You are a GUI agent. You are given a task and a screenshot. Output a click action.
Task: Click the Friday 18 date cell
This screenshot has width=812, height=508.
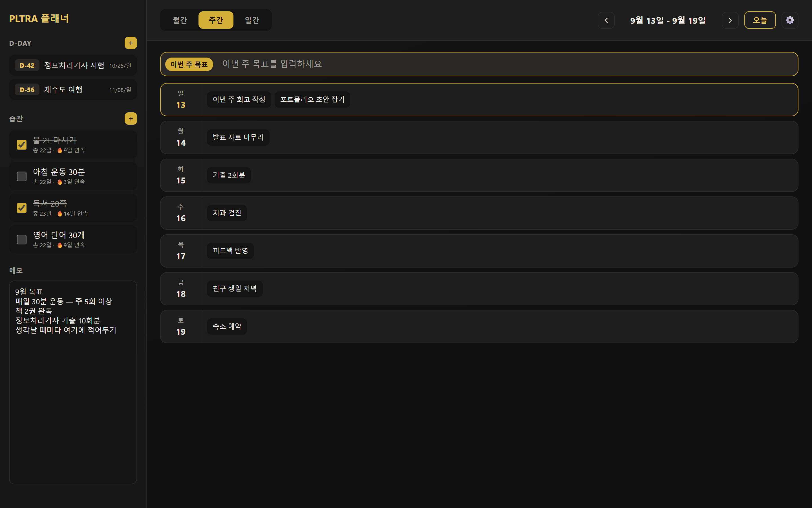tap(181, 289)
